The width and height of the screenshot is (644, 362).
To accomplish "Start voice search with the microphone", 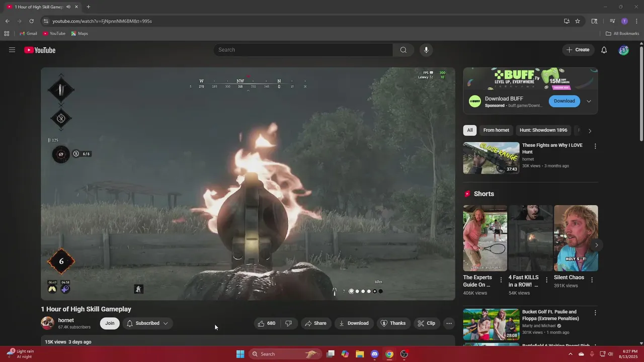I will coord(426,50).
